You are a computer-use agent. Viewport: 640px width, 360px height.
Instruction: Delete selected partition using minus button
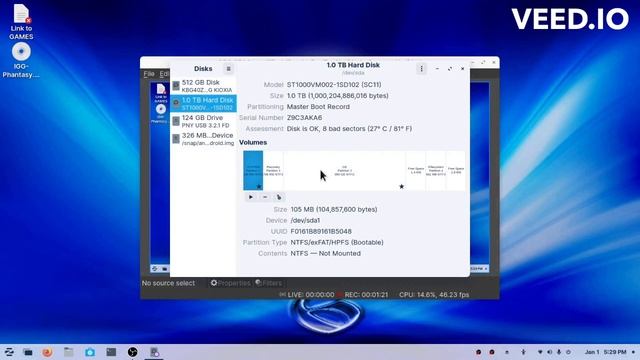pyautogui.click(x=265, y=197)
